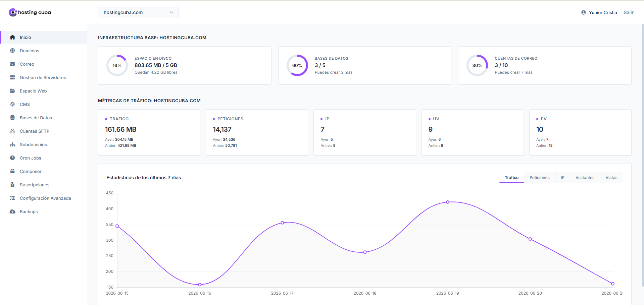Click the PV metric label
This screenshot has height=305, width=644.
[544, 119]
